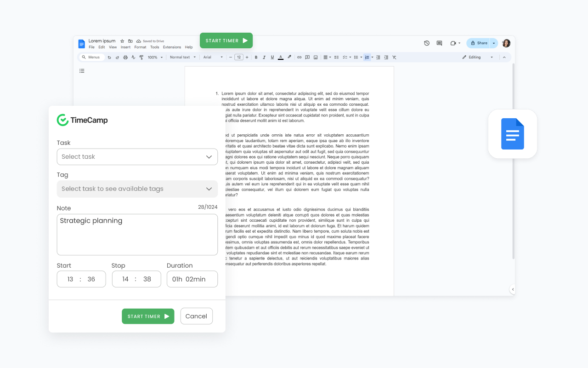Viewport: 588px width, 368px height.
Task: Clear formatting with the toolbar icon
Action: (x=394, y=57)
